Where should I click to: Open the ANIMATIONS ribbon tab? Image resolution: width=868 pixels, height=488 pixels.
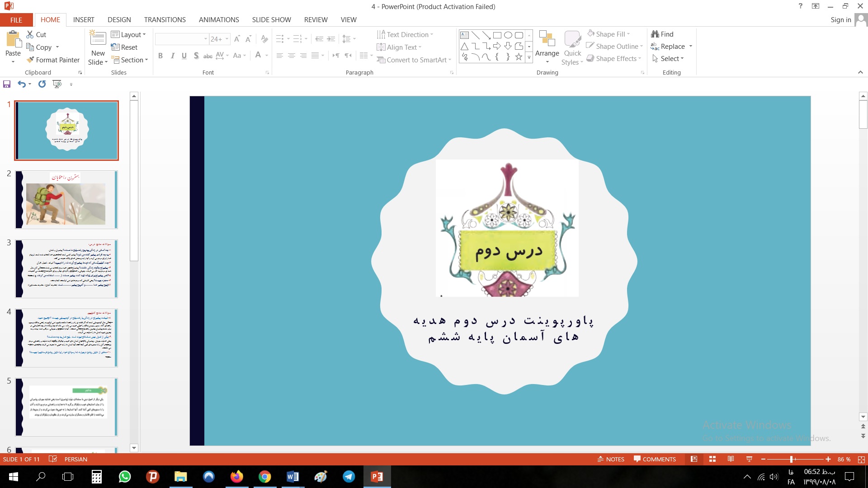(219, 20)
